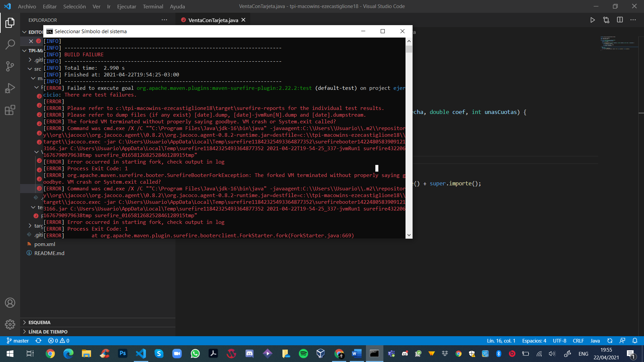
Task: Maximize the command prompt window
Action: click(x=383, y=31)
